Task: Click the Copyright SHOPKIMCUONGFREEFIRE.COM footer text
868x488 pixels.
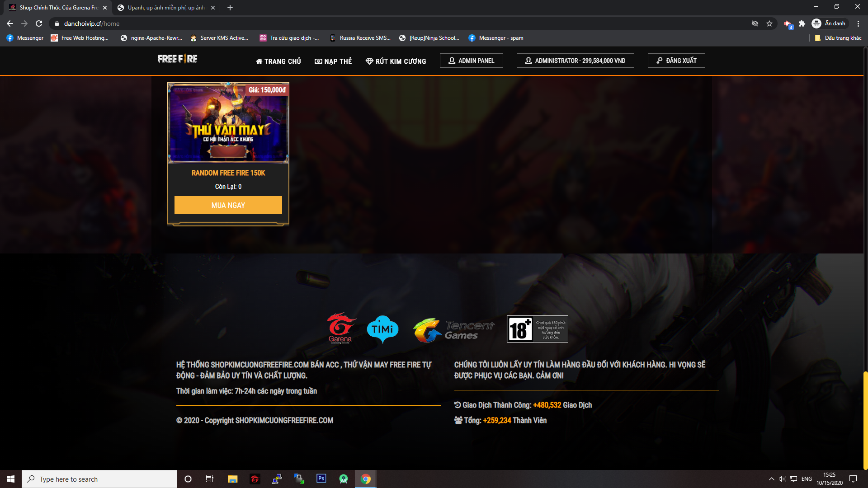Action: (255, 421)
